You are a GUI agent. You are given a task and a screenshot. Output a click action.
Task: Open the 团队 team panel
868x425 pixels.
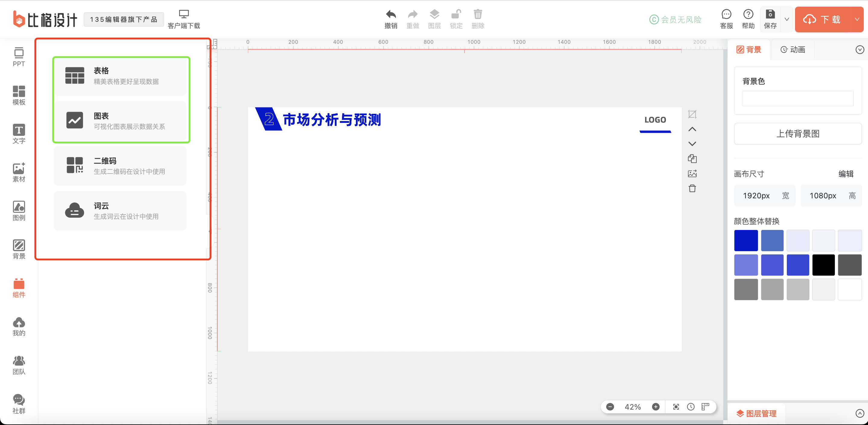[19, 365]
